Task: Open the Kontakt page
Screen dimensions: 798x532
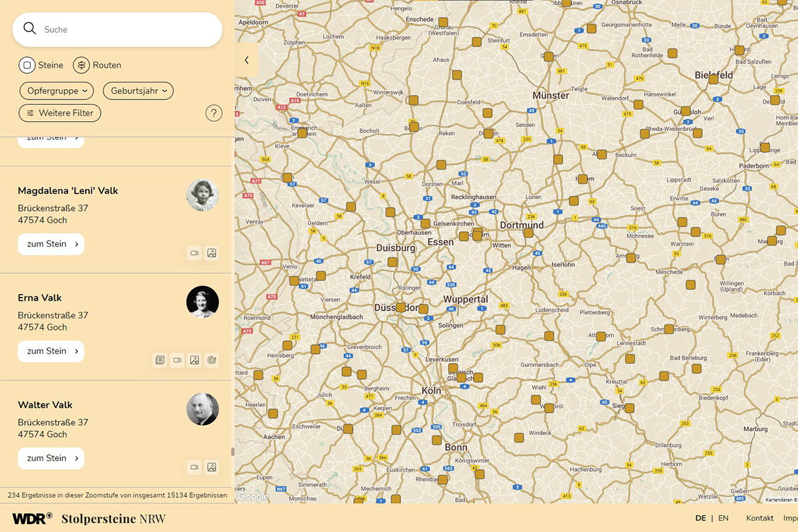Action: (760, 518)
